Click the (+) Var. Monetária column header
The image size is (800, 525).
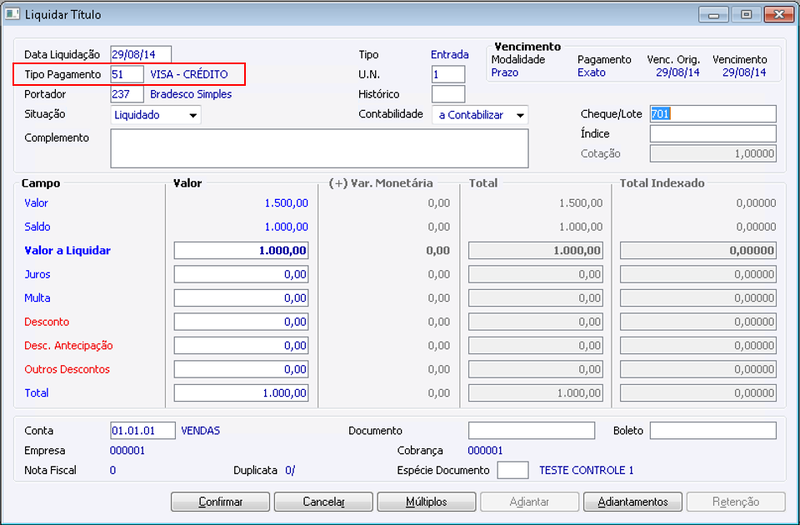click(381, 183)
